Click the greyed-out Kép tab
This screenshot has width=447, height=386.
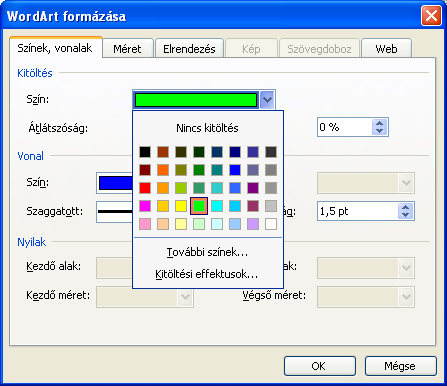click(x=251, y=49)
